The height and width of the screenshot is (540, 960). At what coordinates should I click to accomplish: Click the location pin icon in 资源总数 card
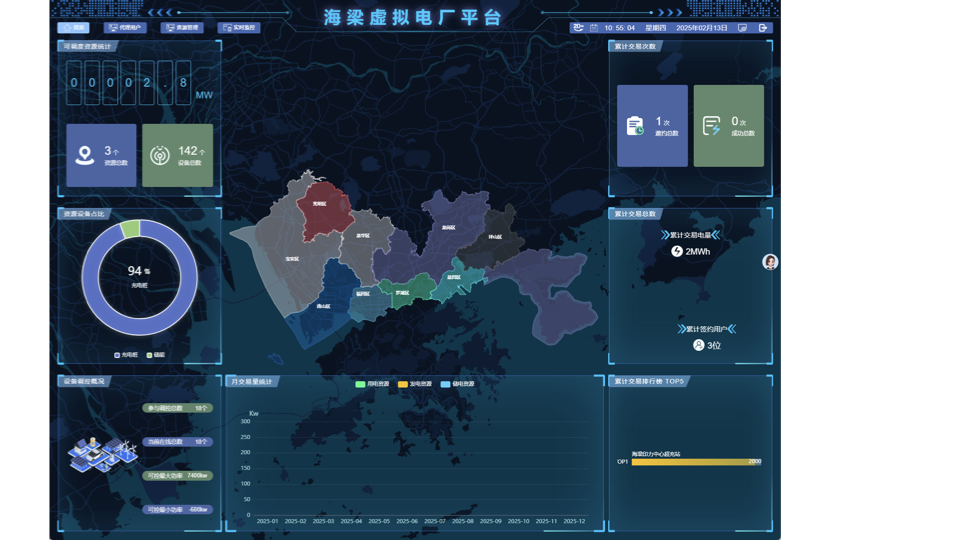pyautogui.click(x=85, y=156)
